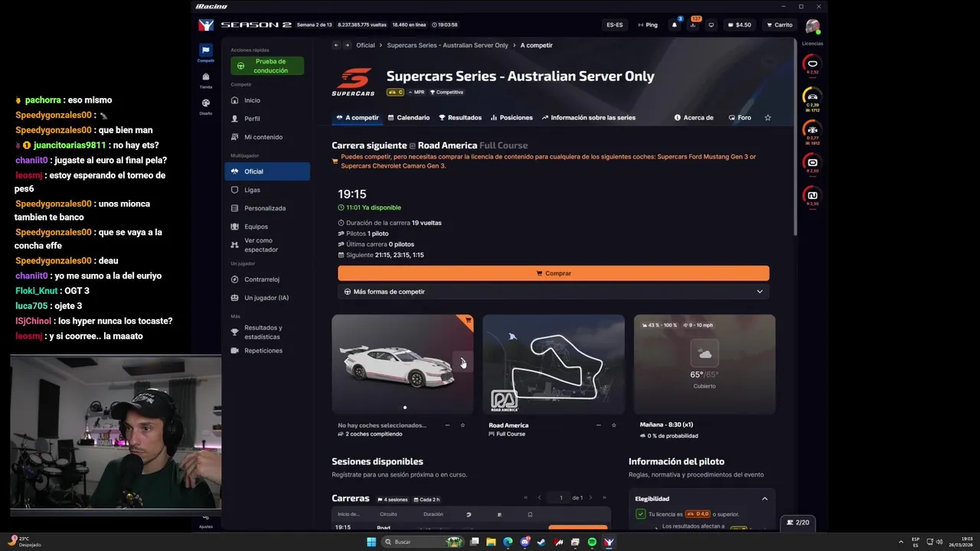Click the iRacing logo next to Season 2
This screenshot has height=551, width=980.
click(205, 24)
